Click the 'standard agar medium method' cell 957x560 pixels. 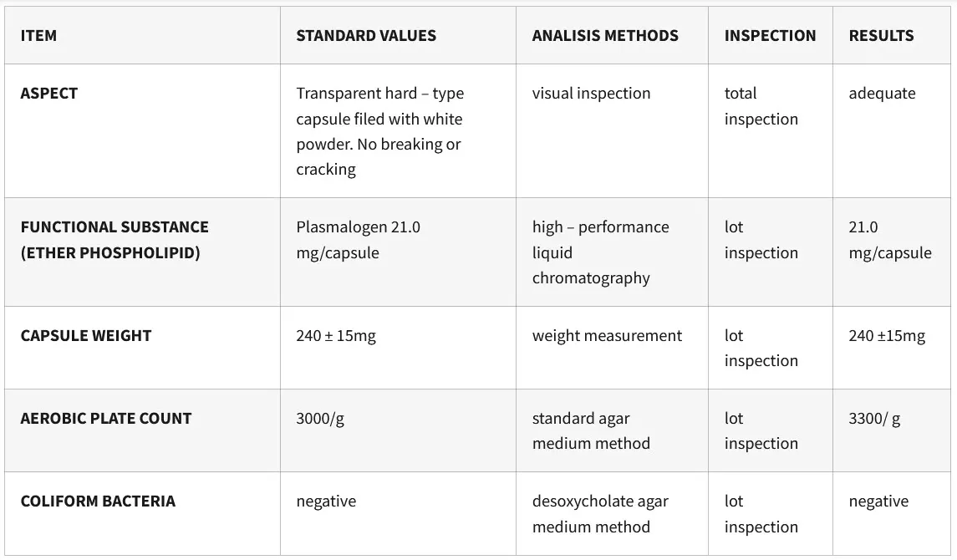tap(590, 431)
